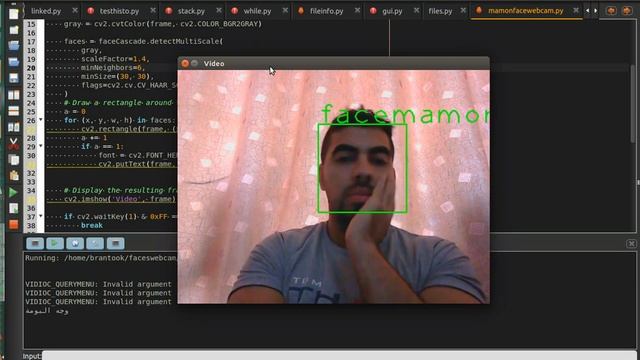The height and width of the screenshot is (360, 640).
Task: Close the fileinfo.py tab
Action: pos(357,10)
